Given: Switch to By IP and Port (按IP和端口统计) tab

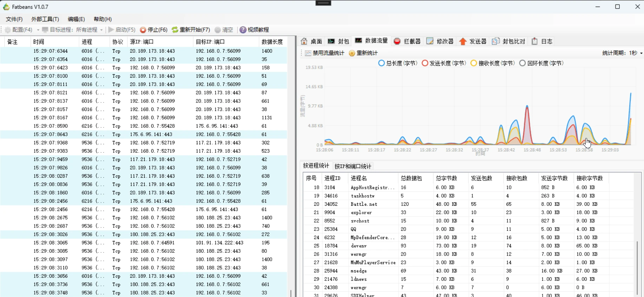Looking at the screenshot, I should (x=353, y=166).
